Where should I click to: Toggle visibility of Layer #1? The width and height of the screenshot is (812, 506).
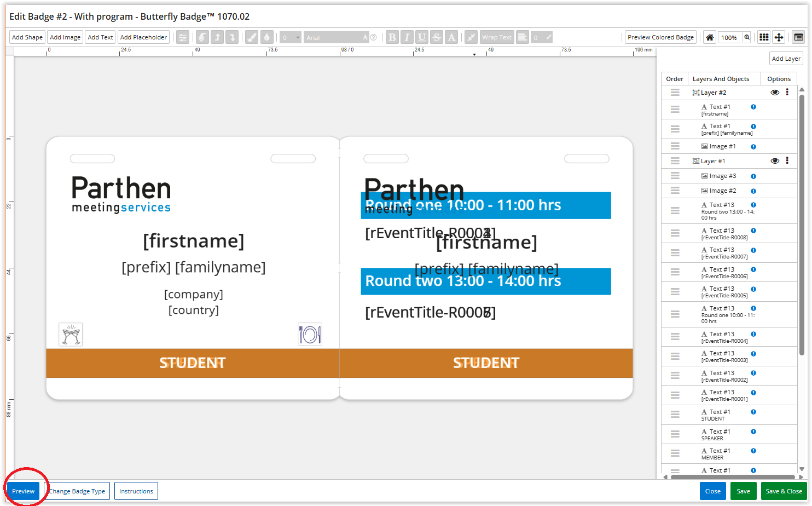click(x=775, y=161)
